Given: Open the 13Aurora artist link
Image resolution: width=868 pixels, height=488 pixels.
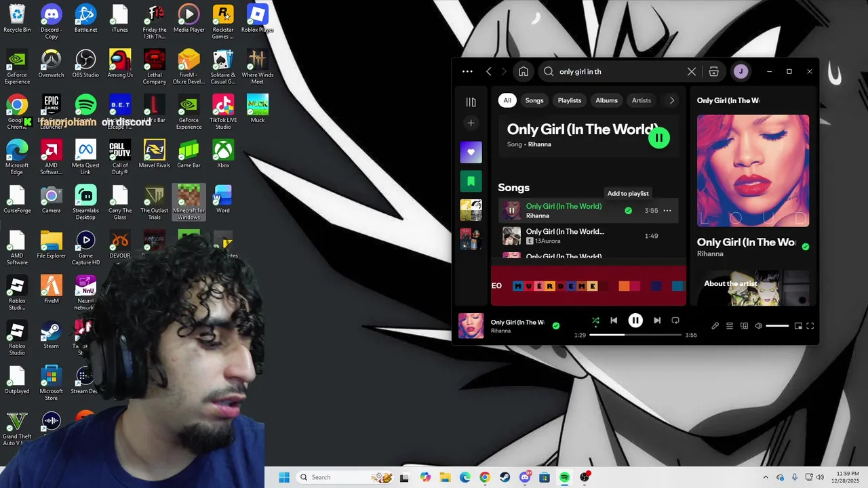Looking at the screenshot, I should (x=547, y=241).
